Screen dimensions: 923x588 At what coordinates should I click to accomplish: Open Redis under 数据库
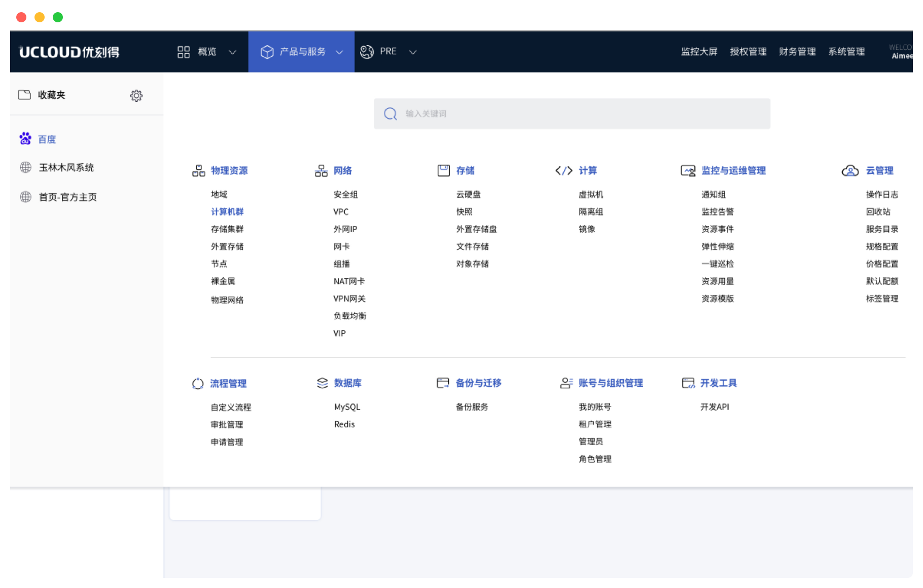(x=344, y=424)
